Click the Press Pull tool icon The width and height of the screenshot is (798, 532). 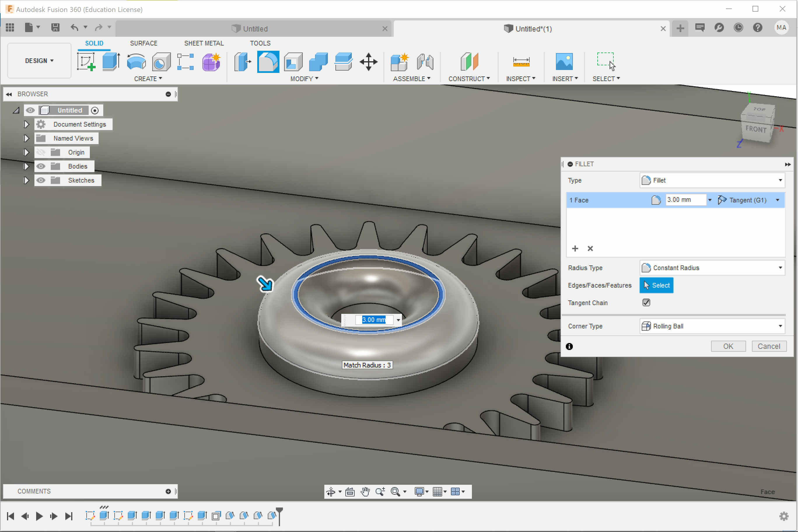pos(243,62)
